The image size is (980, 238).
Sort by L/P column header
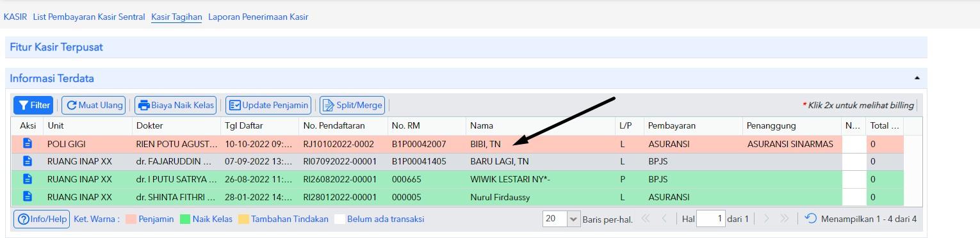pos(630,125)
